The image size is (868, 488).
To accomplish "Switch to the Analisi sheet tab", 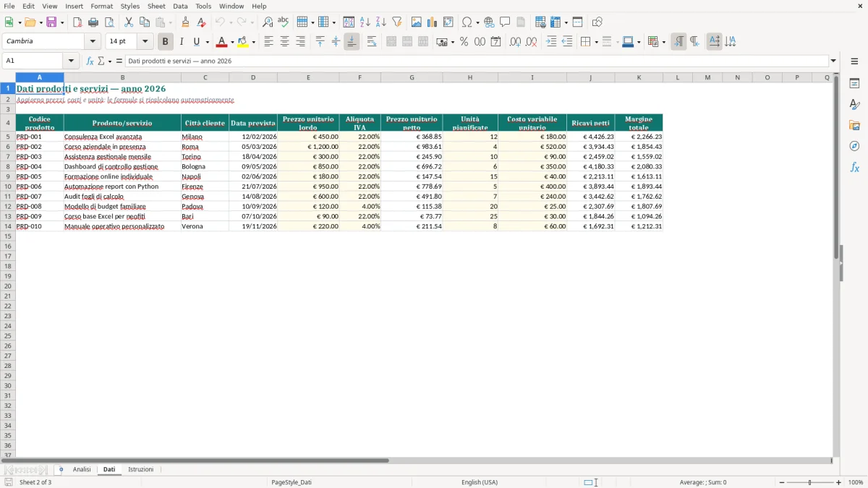I will 82,469.
